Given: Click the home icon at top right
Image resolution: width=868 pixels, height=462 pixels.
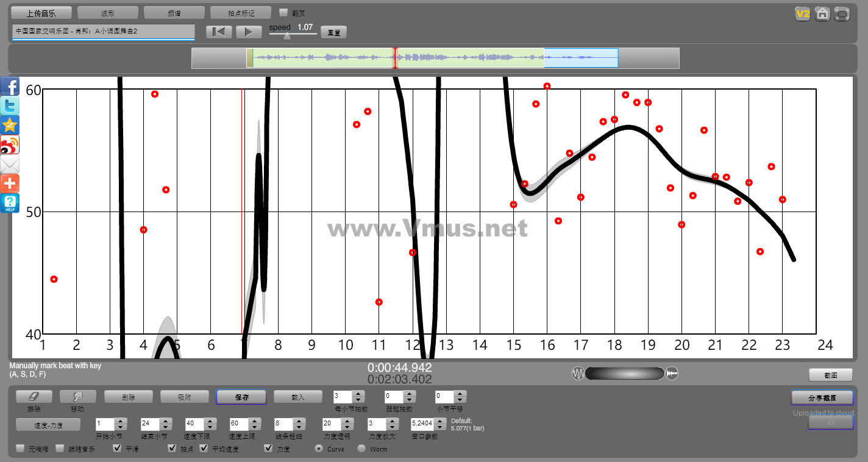Looking at the screenshot, I should (822, 13).
